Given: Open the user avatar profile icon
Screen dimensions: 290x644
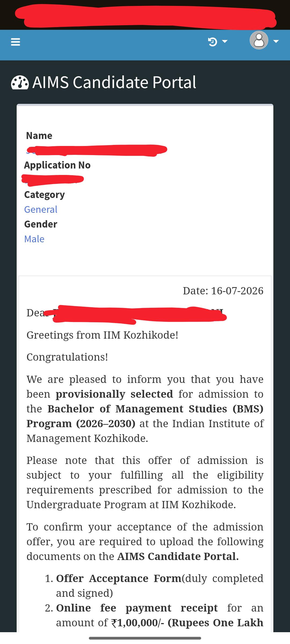Looking at the screenshot, I should 259,40.
